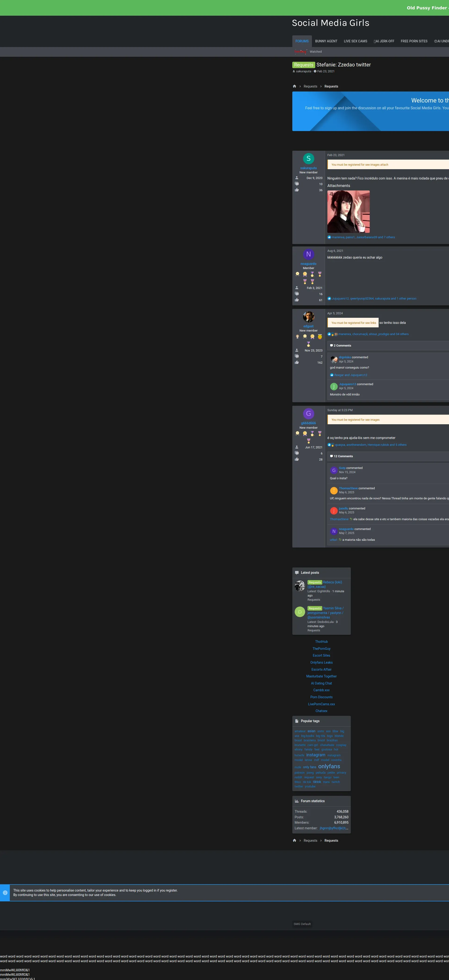Image resolution: width=449 pixels, height=980 pixels.
Task: Open the Chatsex sidebar link
Action: 321,711
